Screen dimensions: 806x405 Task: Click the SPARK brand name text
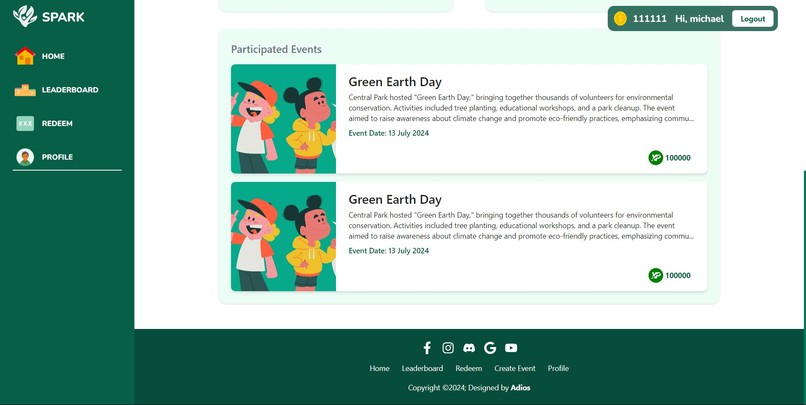point(63,17)
